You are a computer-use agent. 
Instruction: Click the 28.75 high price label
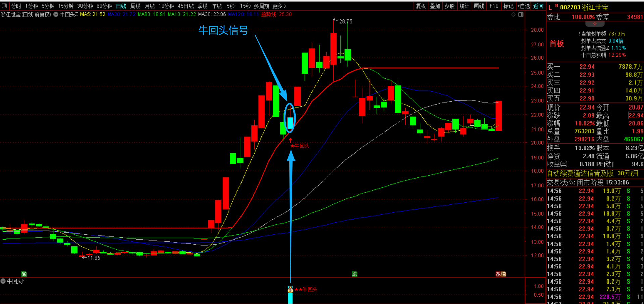(x=346, y=21)
